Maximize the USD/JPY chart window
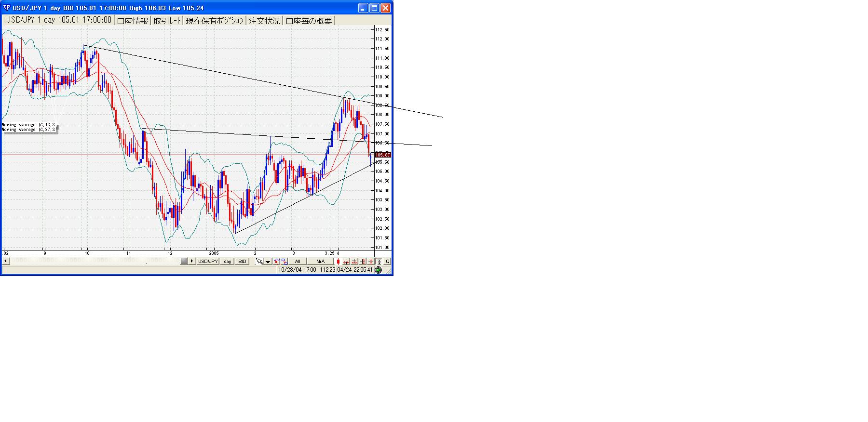 coord(375,8)
